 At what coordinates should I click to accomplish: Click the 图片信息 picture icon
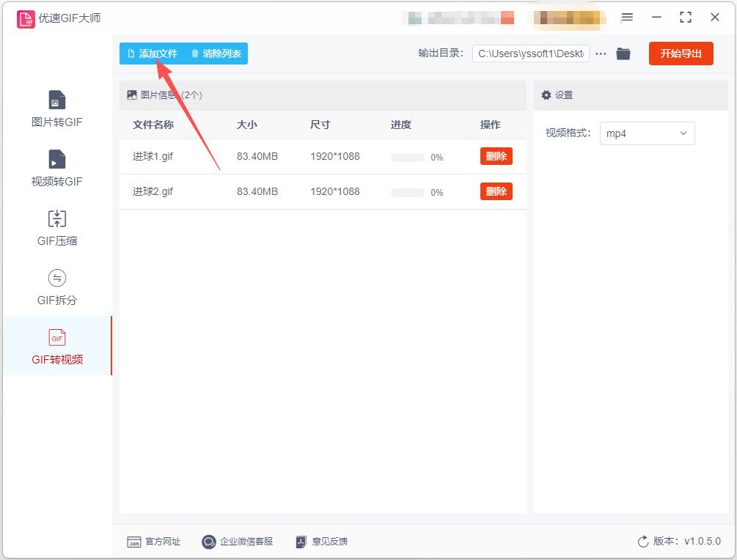(x=131, y=95)
